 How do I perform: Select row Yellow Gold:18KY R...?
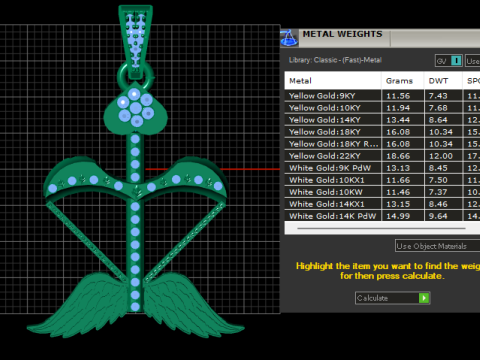pos(382,144)
